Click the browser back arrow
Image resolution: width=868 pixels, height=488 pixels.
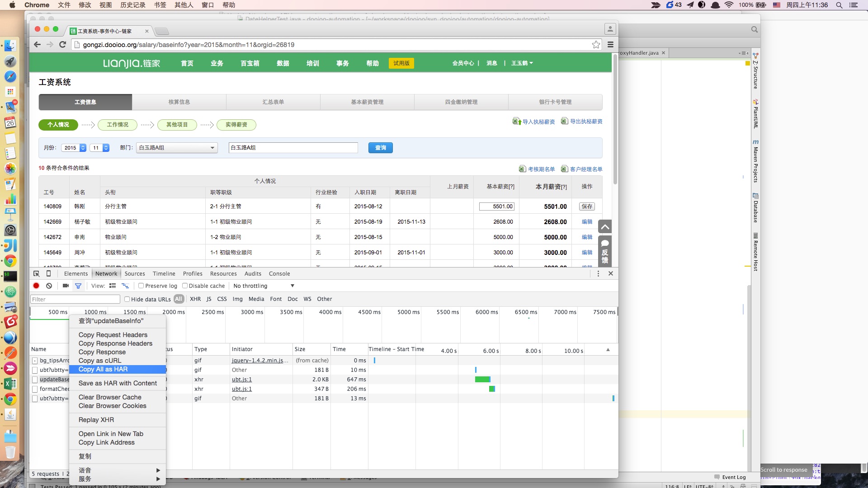click(x=37, y=44)
